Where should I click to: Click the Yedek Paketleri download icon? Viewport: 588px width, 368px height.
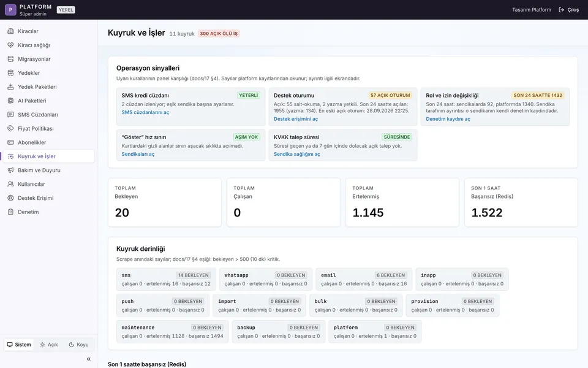coord(10,86)
